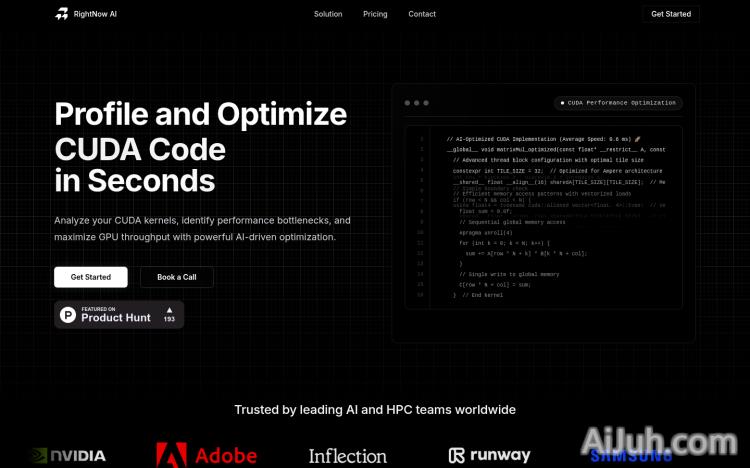The width and height of the screenshot is (750, 468).
Task: Open the Contact nav link
Action: (x=422, y=14)
